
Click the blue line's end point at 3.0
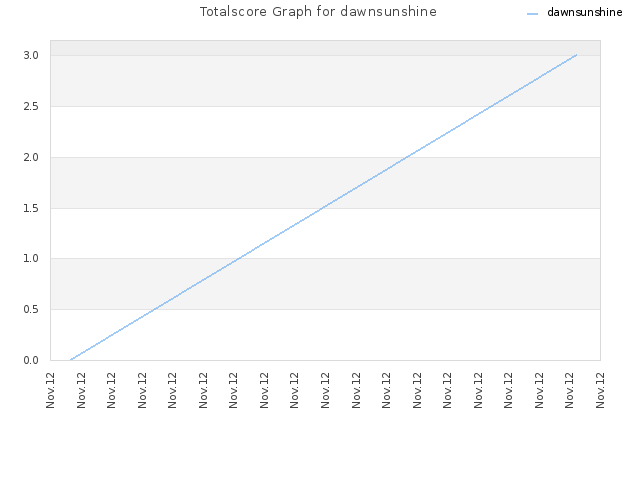click(576, 55)
